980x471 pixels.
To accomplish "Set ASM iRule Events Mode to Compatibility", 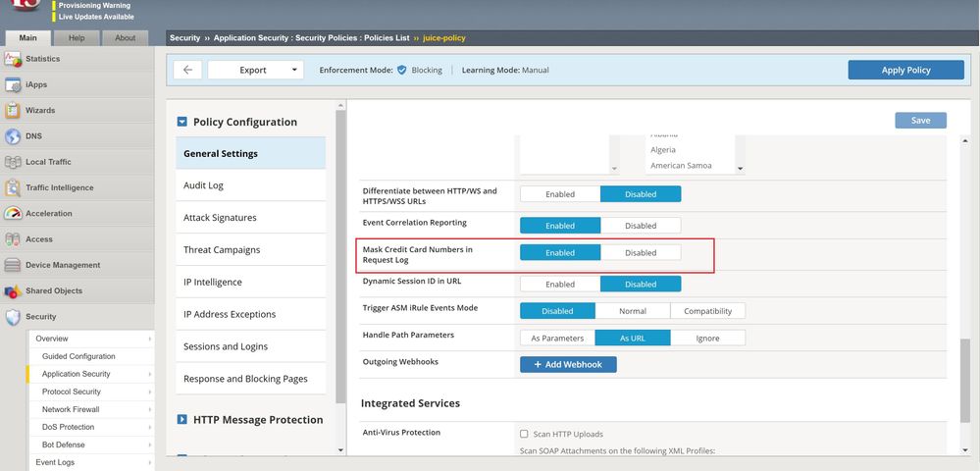I will point(707,311).
